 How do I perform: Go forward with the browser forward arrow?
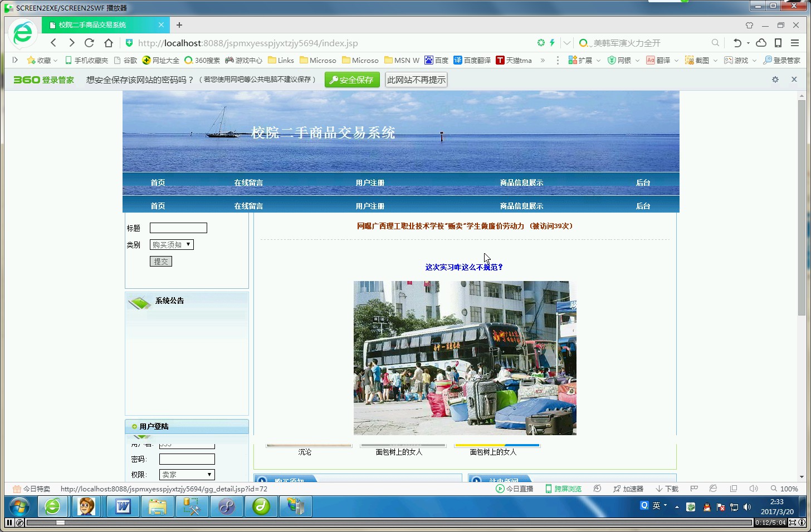71,43
